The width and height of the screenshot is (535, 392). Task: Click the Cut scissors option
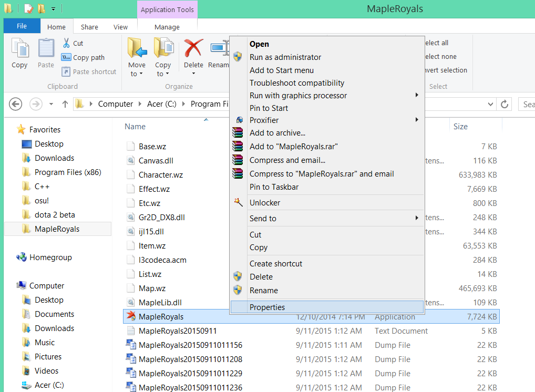coord(73,43)
